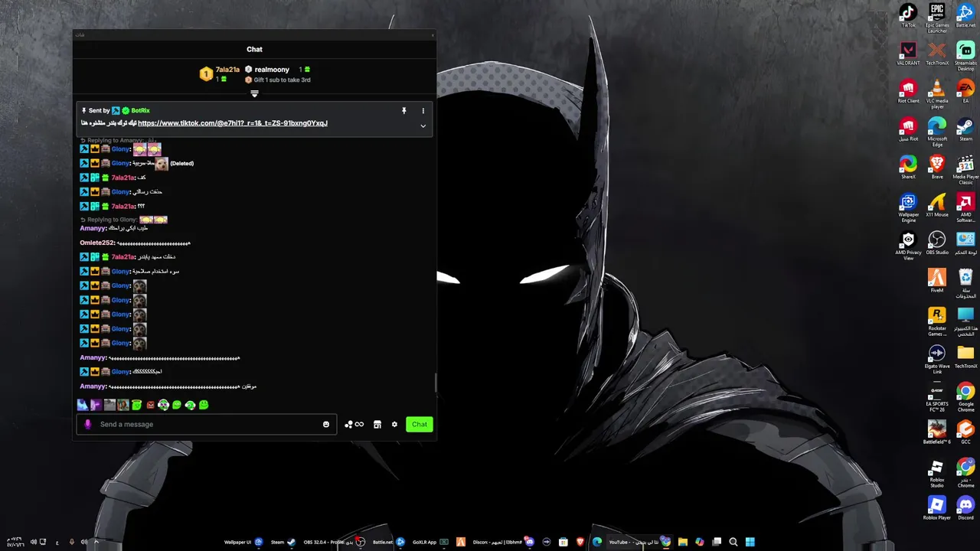The height and width of the screenshot is (551, 980).
Task: Open chat settings gear
Action: [x=394, y=424]
